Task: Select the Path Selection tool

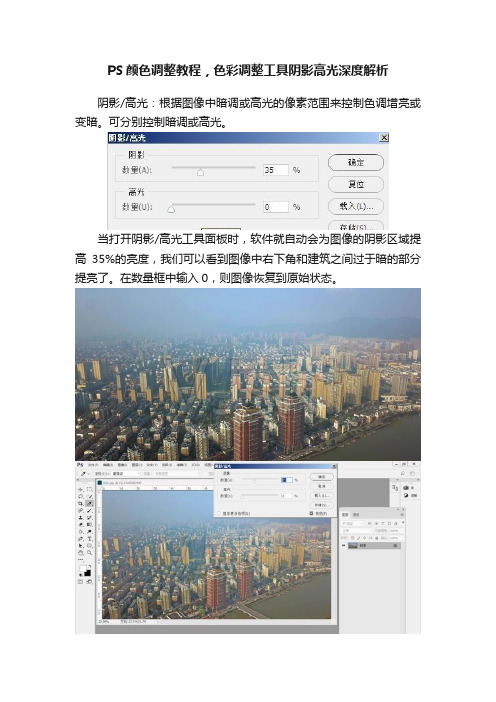Action: coord(81,546)
